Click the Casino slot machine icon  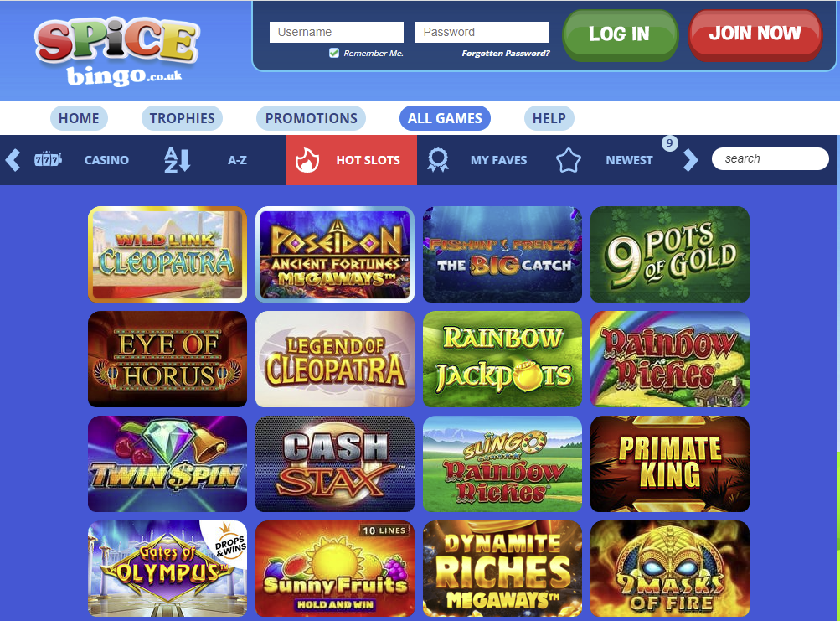point(48,159)
